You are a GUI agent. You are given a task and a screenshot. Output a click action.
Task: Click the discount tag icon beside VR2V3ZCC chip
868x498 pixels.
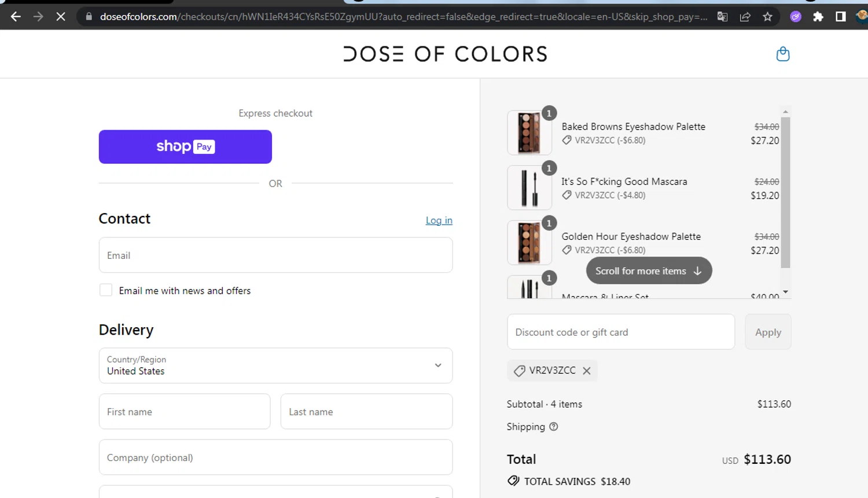(x=519, y=371)
